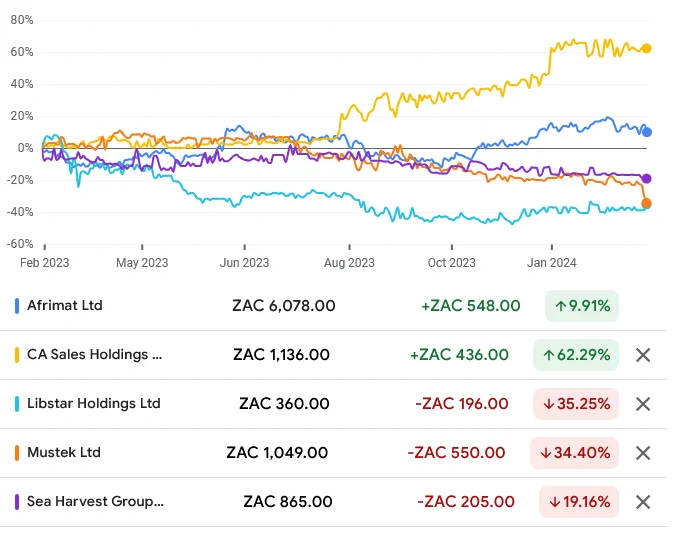Screen dimensions: 675x540
Task: Click the 35.25% loss badge
Action: pyautogui.click(x=576, y=404)
